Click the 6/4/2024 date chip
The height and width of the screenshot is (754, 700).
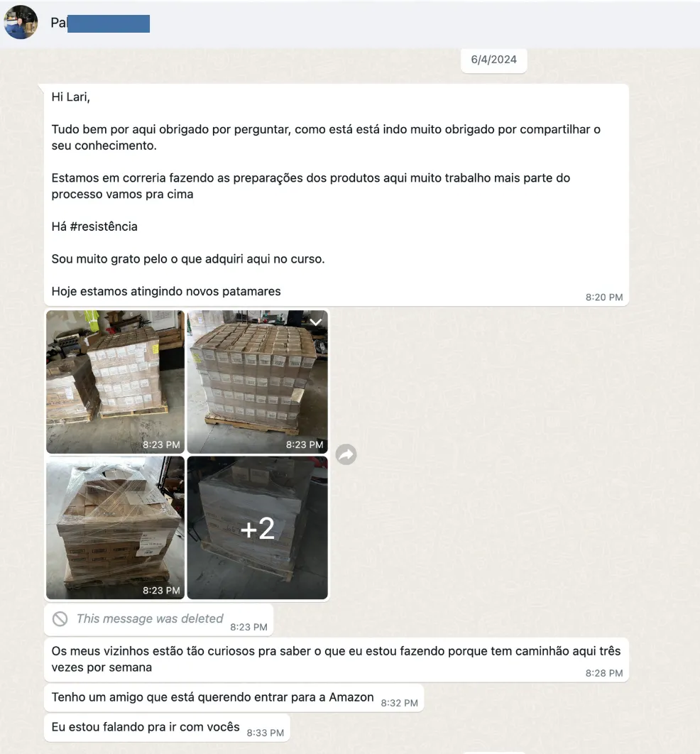(493, 60)
